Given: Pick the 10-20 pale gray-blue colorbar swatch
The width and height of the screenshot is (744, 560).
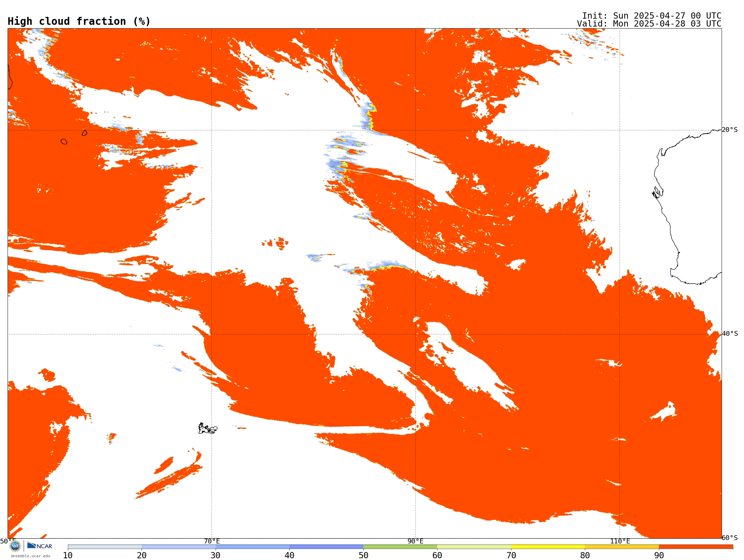Looking at the screenshot, I should (105, 547).
